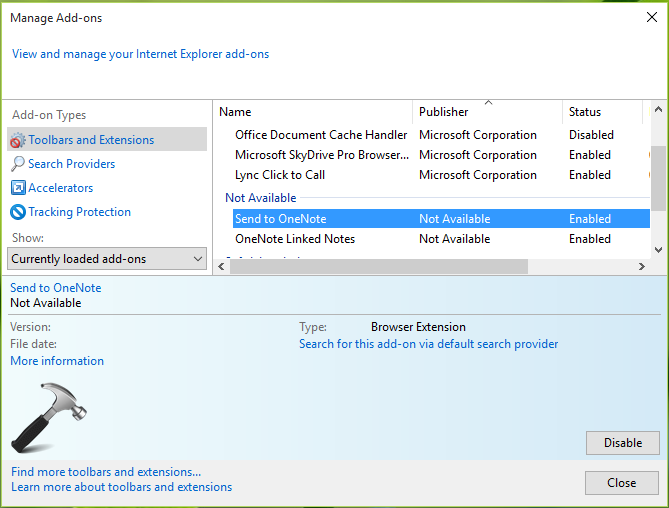669x508 pixels.
Task: Click the horizontal scrollbar right arrow
Action: click(x=642, y=267)
